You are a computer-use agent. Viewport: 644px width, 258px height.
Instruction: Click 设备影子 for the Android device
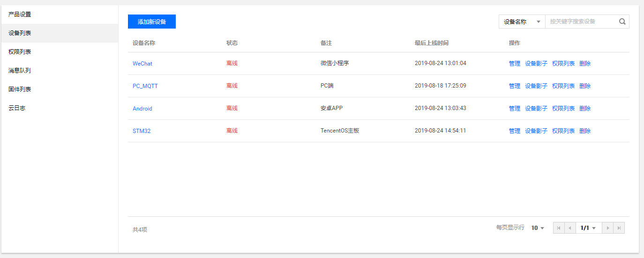pyautogui.click(x=536, y=109)
